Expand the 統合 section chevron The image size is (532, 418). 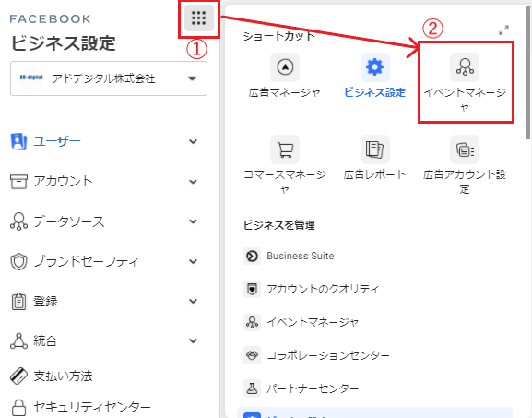[193, 340]
